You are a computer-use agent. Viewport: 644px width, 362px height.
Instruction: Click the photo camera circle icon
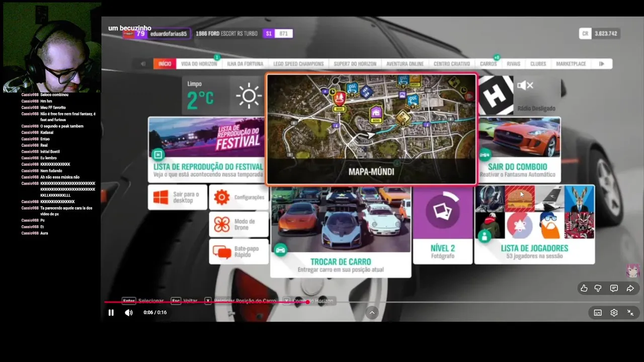(x=443, y=211)
